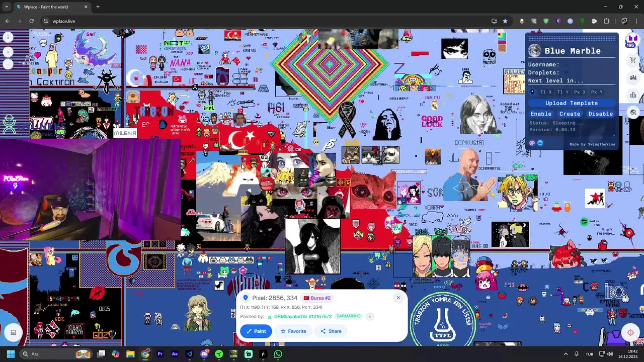Open the palette icon in Blue Marble footer
Viewport: 644px width, 362px height.
point(532,143)
